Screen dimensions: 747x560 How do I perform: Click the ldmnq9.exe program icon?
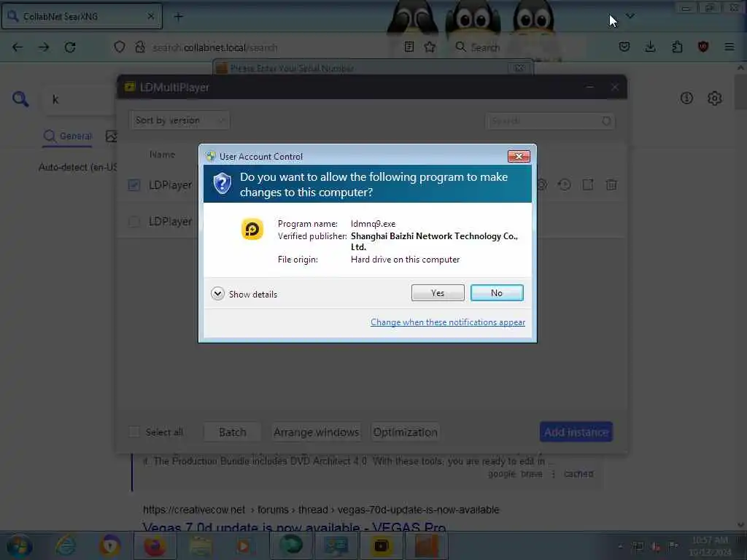pos(252,230)
